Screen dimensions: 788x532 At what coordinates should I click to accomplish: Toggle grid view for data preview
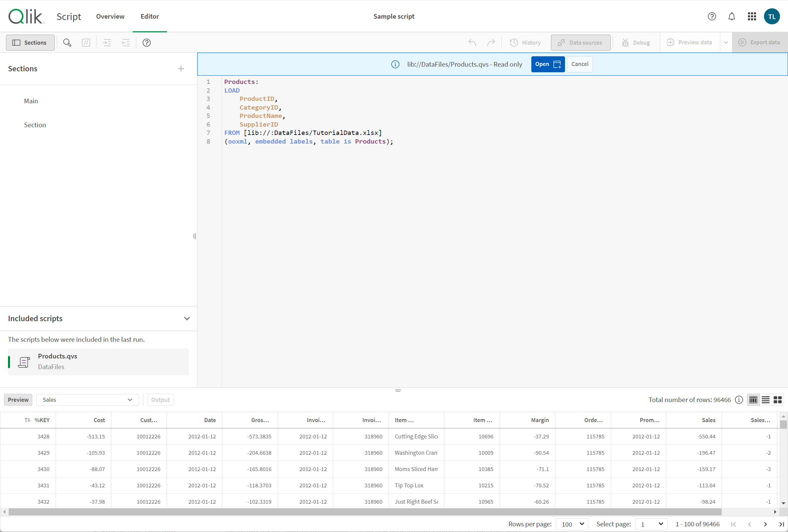coord(778,400)
